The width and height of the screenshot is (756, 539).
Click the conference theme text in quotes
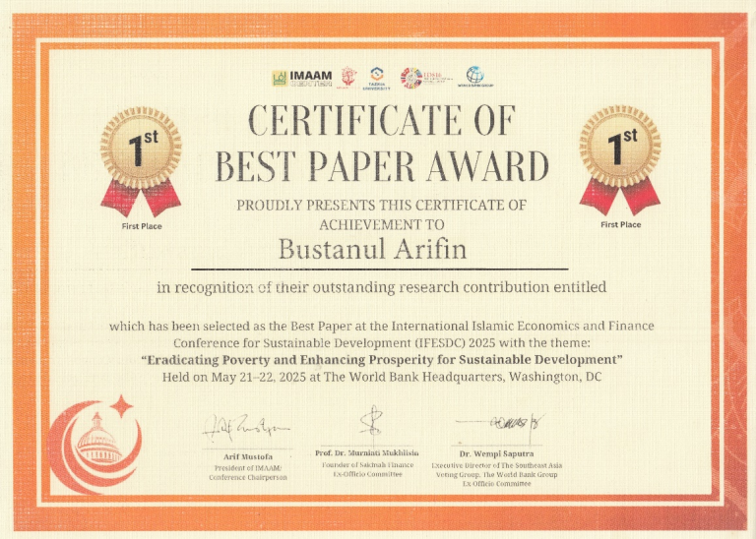(382, 360)
